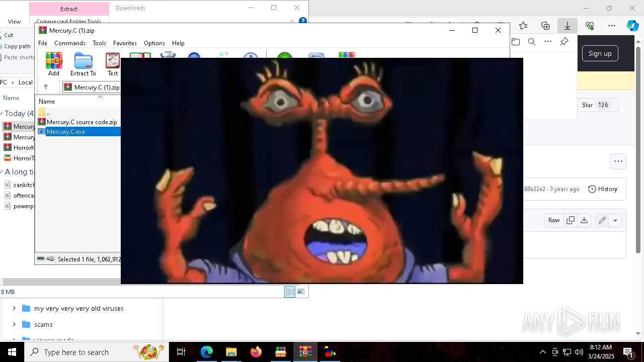Click the disk icon in WinRAR status bar

click(41, 259)
